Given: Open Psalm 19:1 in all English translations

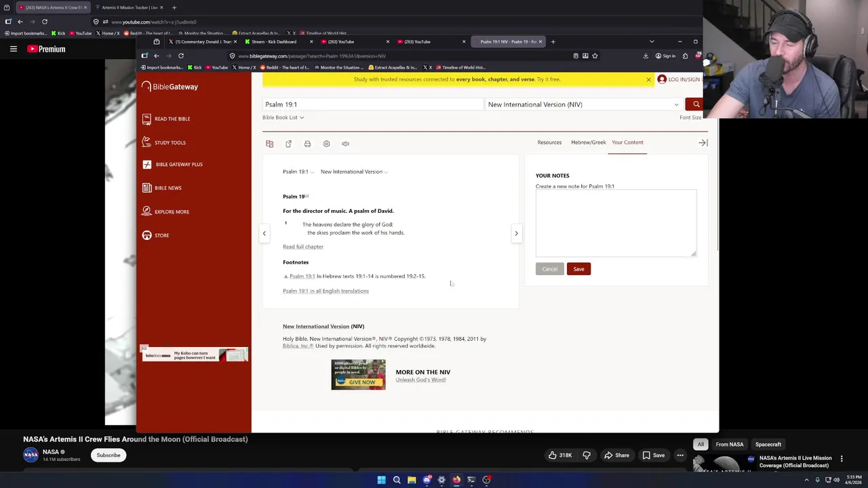Looking at the screenshot, I should pos(325,291).
